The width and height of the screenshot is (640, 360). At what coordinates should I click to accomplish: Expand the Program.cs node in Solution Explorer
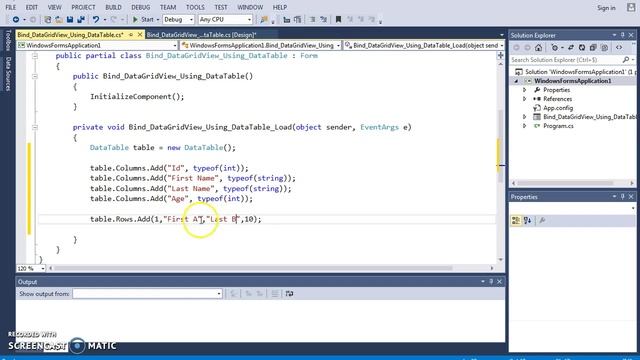(525, 126)
